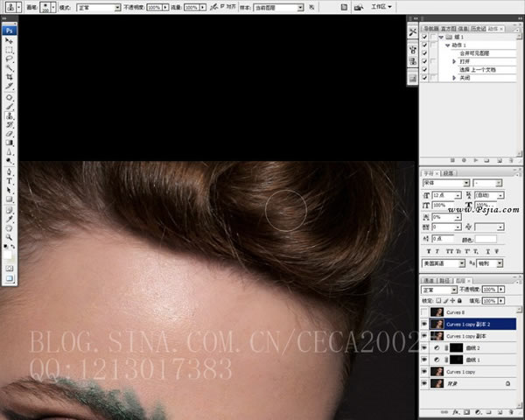Click the play action button in Actions panel
Screen dimensions: 525x420
[x=475, y=160]
